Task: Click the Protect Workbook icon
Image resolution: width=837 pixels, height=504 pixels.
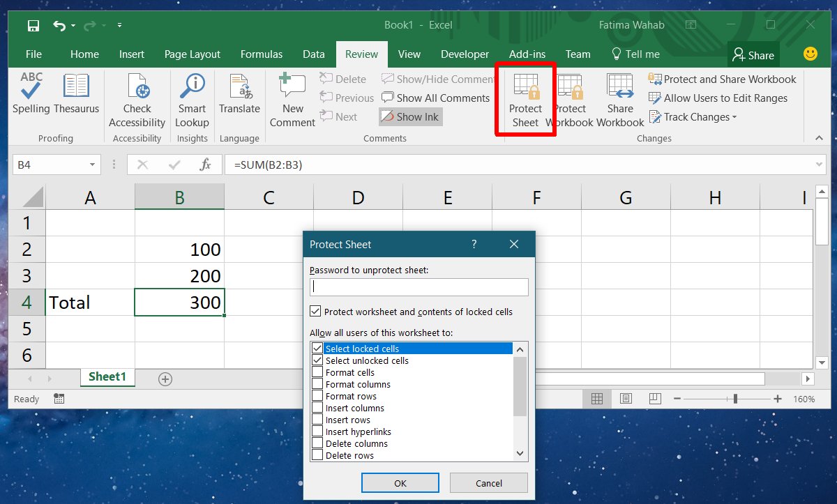Action: (x=570, y=100)
